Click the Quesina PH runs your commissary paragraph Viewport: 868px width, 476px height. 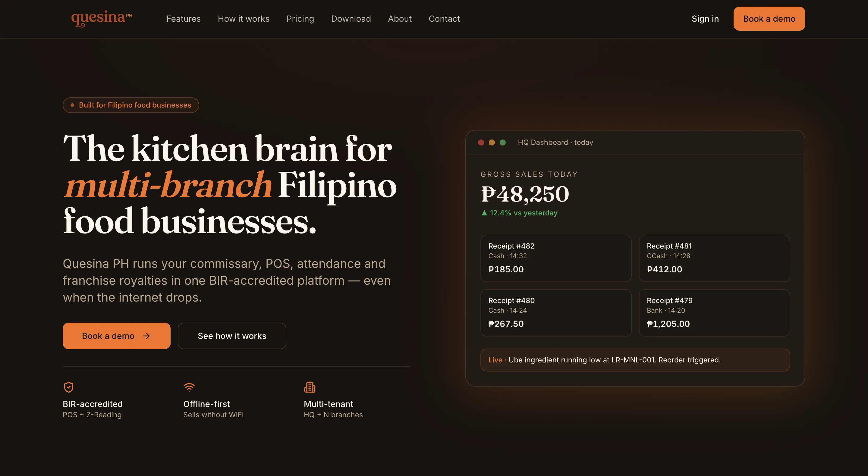227,280
